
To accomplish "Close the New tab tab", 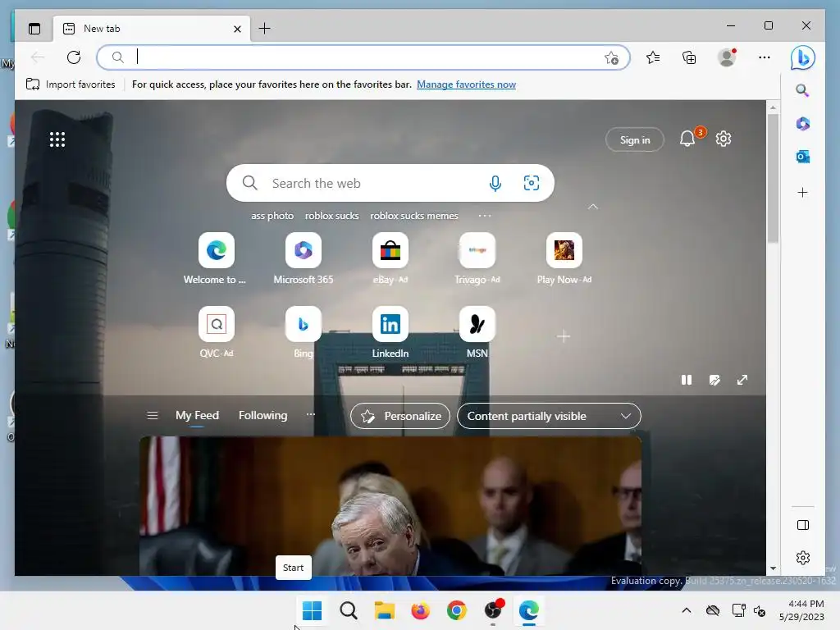I will pos(237,29).
